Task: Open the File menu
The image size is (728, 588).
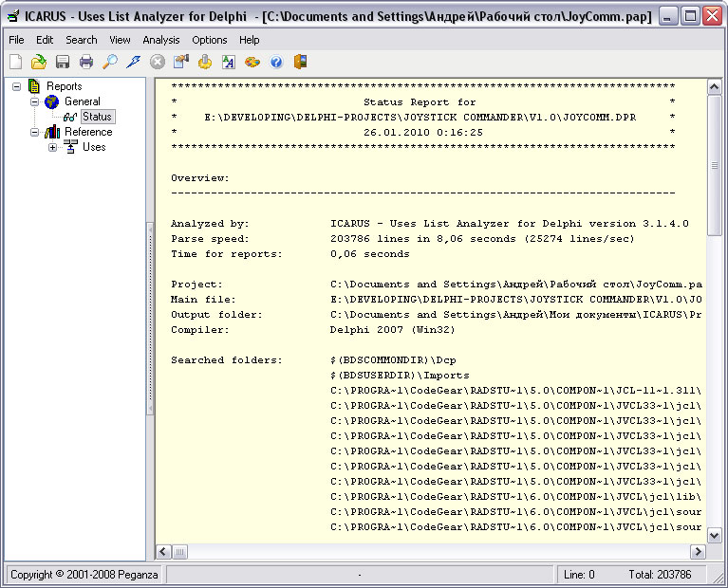Action: tap(16, 40)
